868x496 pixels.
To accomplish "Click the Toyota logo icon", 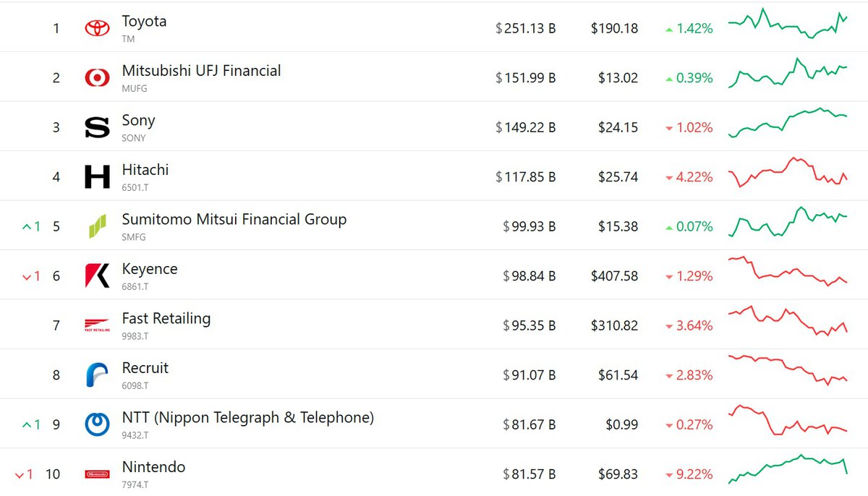I will pyautogui.click(x=97, y=28).
